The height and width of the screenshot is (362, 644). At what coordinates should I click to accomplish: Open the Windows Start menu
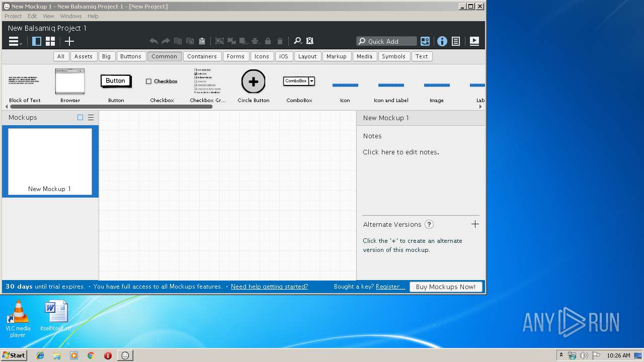[x=14, y=355]
